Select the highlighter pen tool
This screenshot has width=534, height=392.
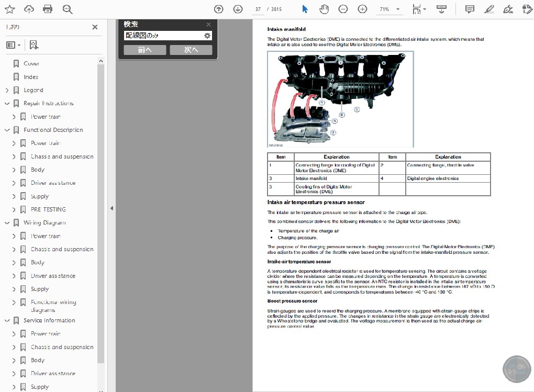tap(489, 9)
